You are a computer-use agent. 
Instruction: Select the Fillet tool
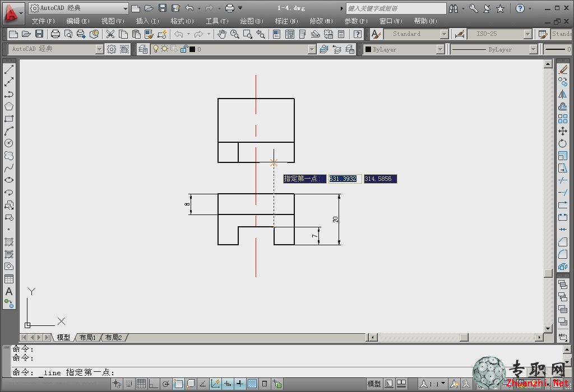coord(563,254)
